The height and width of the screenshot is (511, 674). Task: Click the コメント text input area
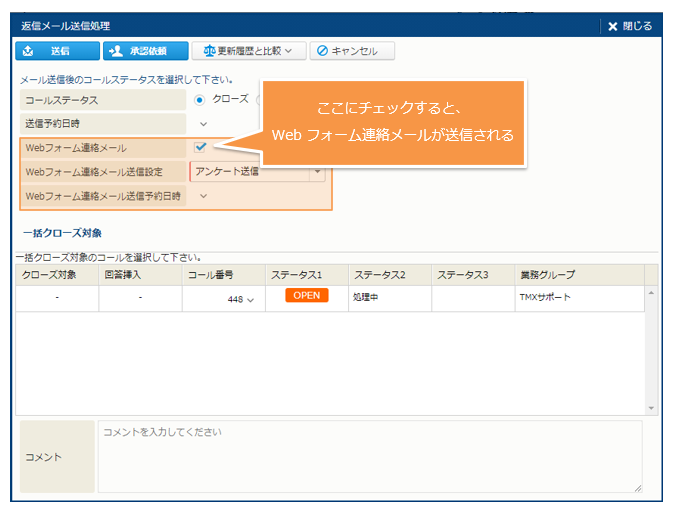pyautogui.click(x=370, y=456)
